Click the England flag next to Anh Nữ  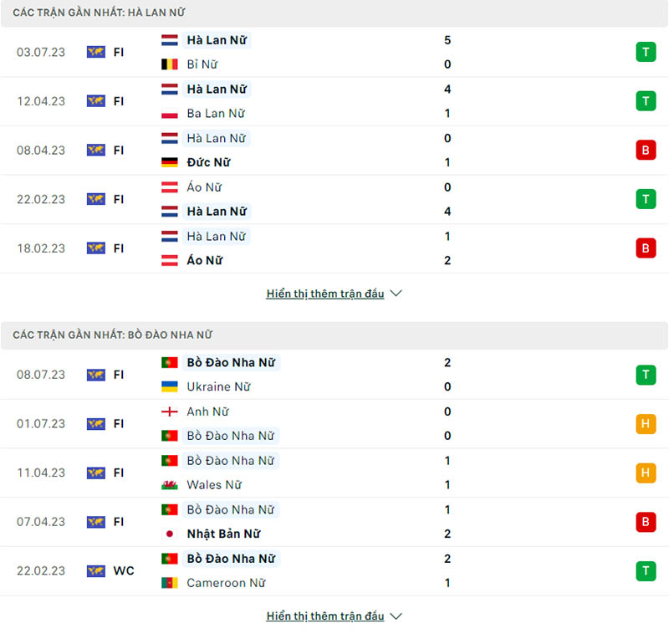pos(169,411)
